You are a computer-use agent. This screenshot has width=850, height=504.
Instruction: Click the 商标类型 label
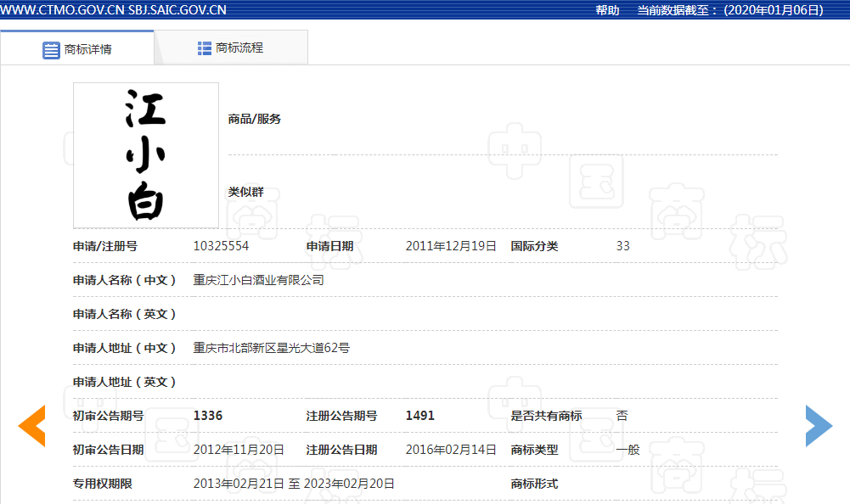534,450
